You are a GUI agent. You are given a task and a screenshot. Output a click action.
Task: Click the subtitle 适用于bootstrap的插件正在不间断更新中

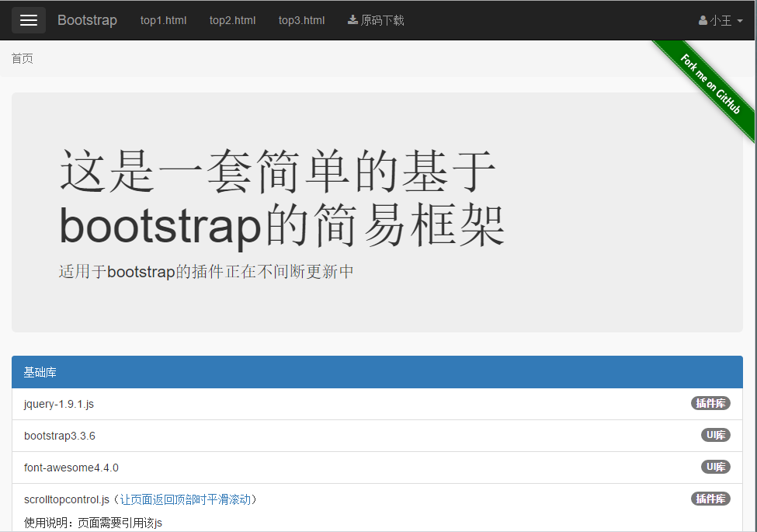pyautogui.click(x=207, y=272)
